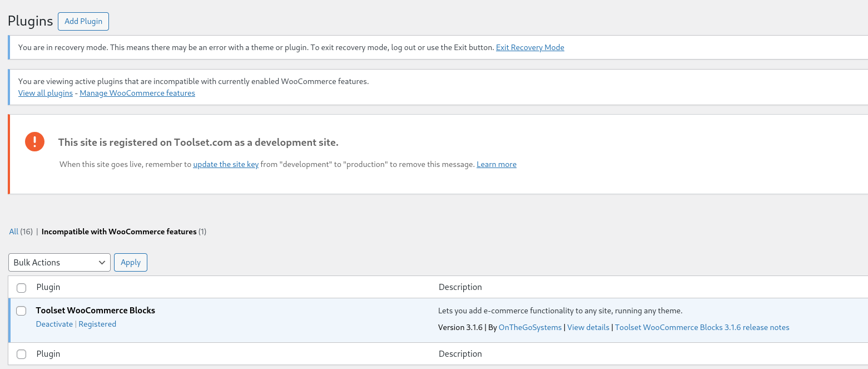Click Learn more in Toolset notice
This screenshot has width=868, height=369.
(x=497, y=165)
